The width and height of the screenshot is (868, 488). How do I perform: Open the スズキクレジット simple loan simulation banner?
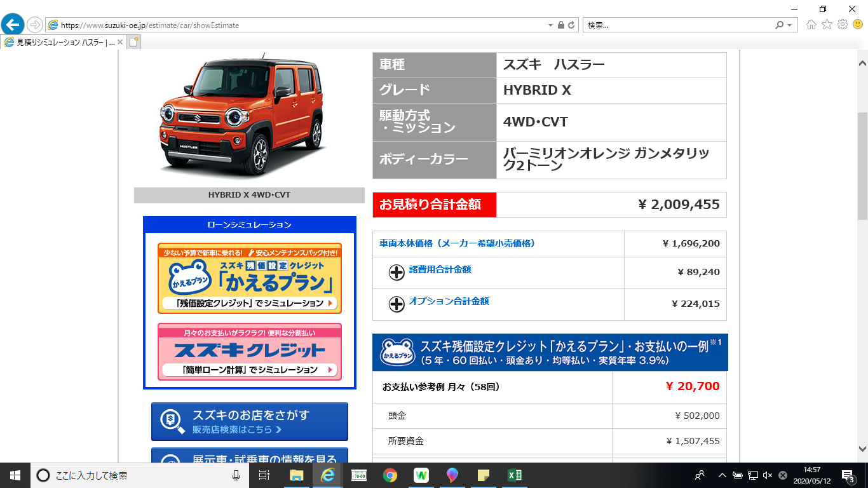(x=250, y=351)
